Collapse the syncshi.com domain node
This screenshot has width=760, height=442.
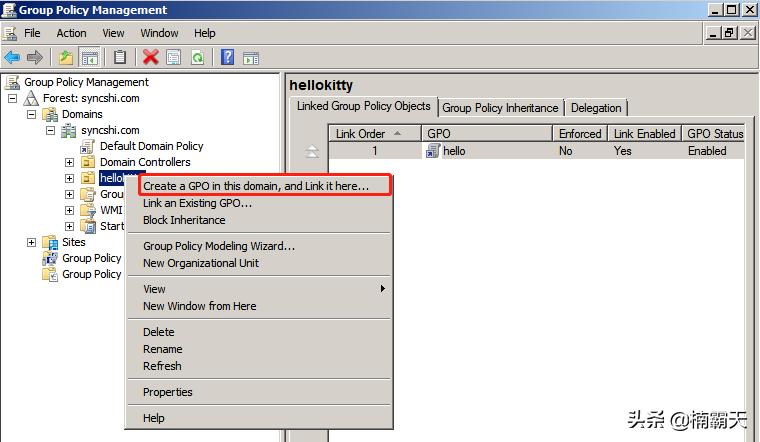[50, 130]
